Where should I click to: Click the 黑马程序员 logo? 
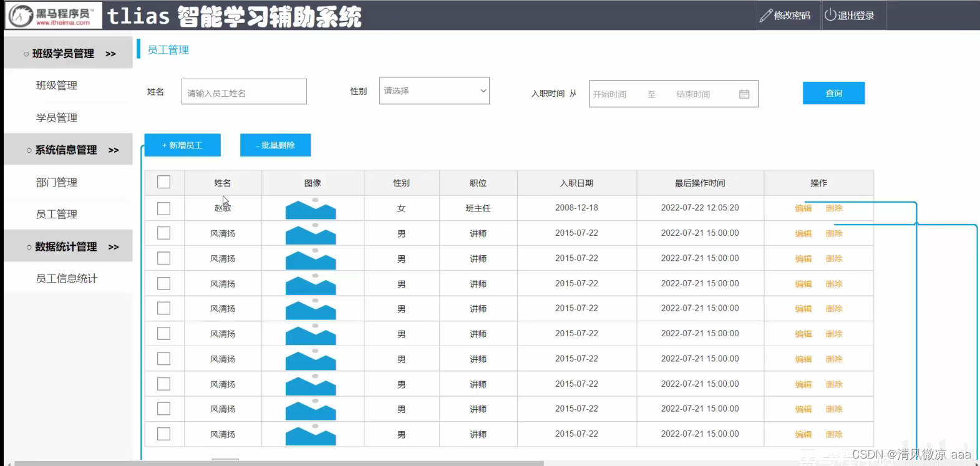point(53,16)
